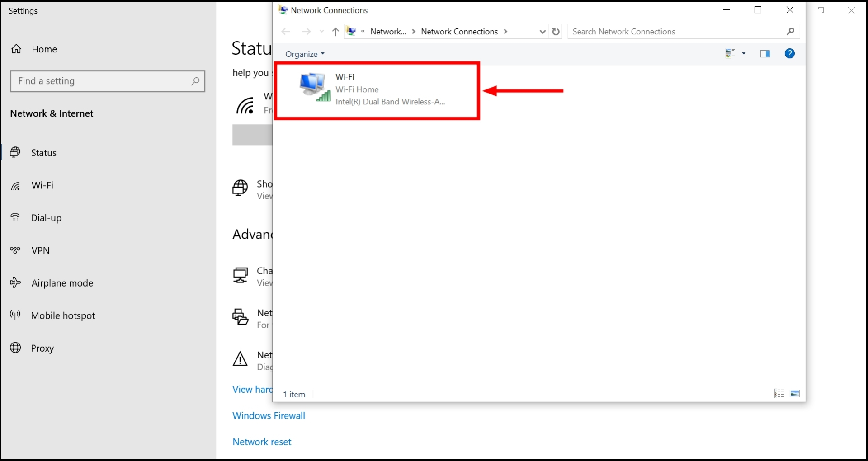Image resolution: width=868 pixels, height=461 pixels.
Task: Open the Recent locations dropdown arrow
Action: click(x=322, y=32)
